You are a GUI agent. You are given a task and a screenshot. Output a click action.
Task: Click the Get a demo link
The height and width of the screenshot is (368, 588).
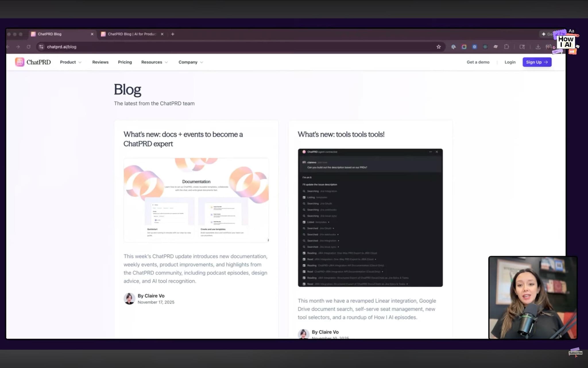478,62
